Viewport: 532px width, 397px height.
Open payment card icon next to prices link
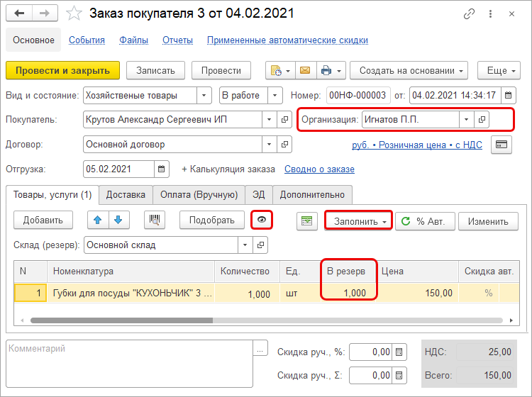pos(501,145)
